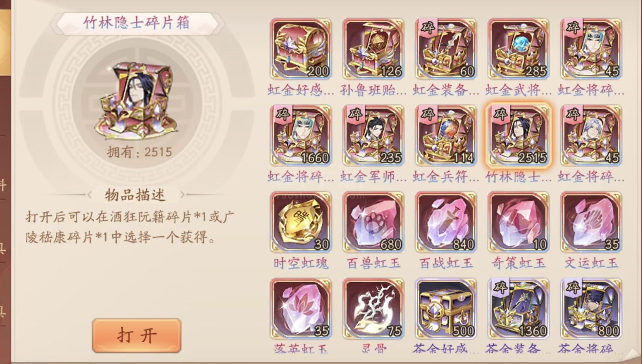This screenshot has height=364, width=642.
Task: Select the 虹金军师 fragment chest
Action: coord(373,135)
